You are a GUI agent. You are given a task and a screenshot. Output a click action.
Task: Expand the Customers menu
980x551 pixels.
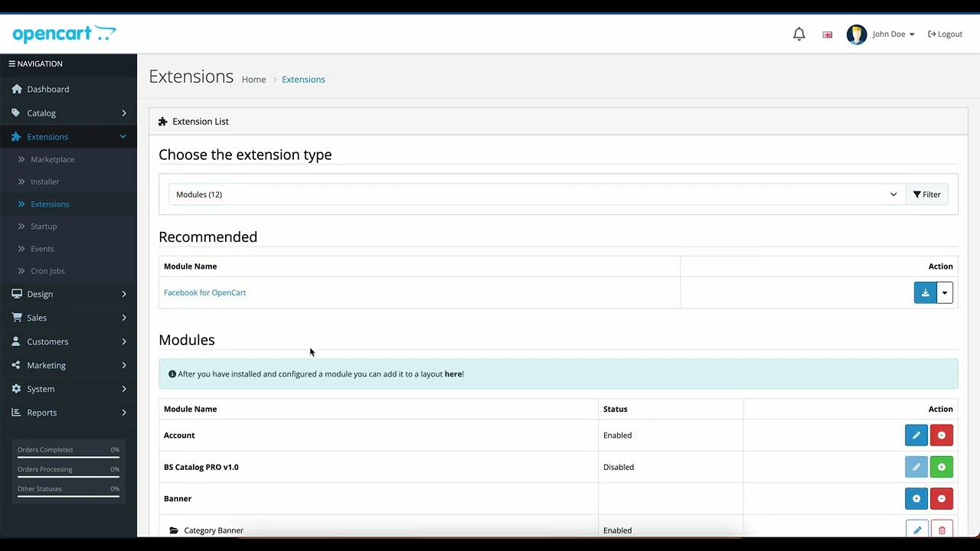[68, 341]
